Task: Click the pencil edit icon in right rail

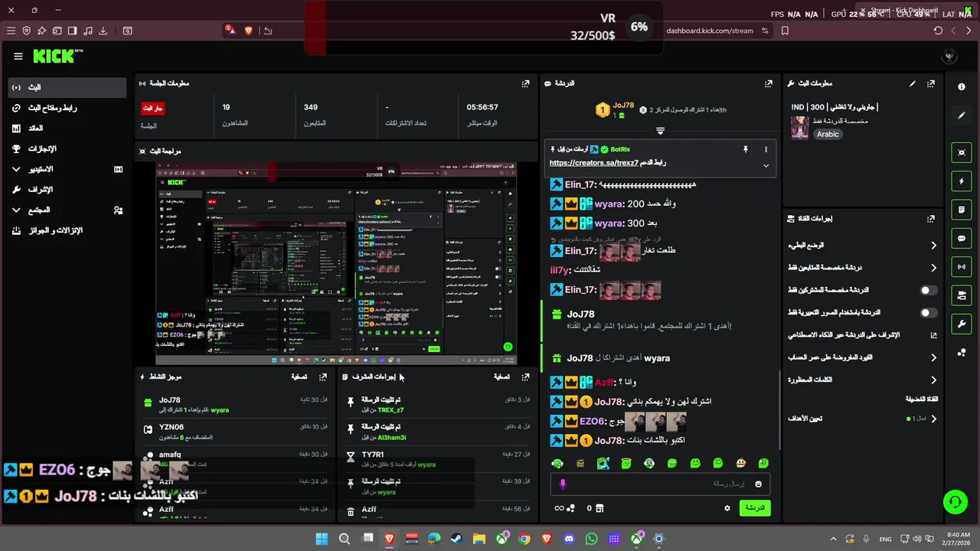Action: click(962, 116)
